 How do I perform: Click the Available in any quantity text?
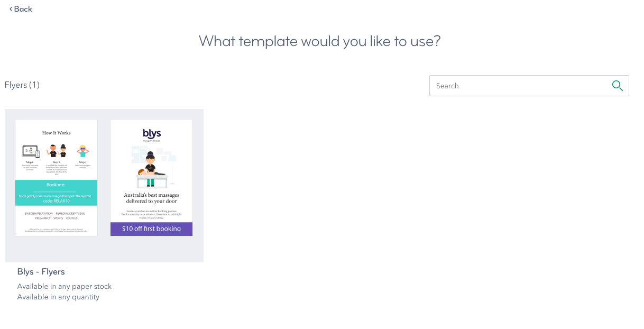click(x=58, y=297)
